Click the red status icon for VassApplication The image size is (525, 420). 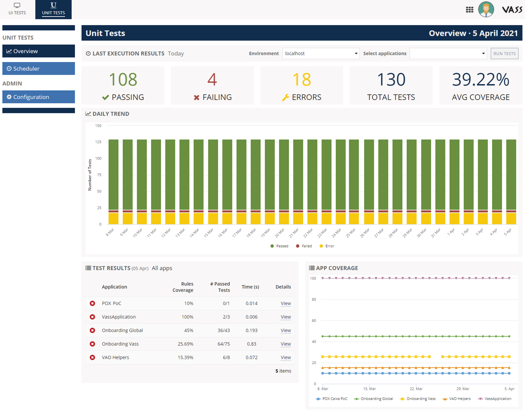[x=92, y=317]
